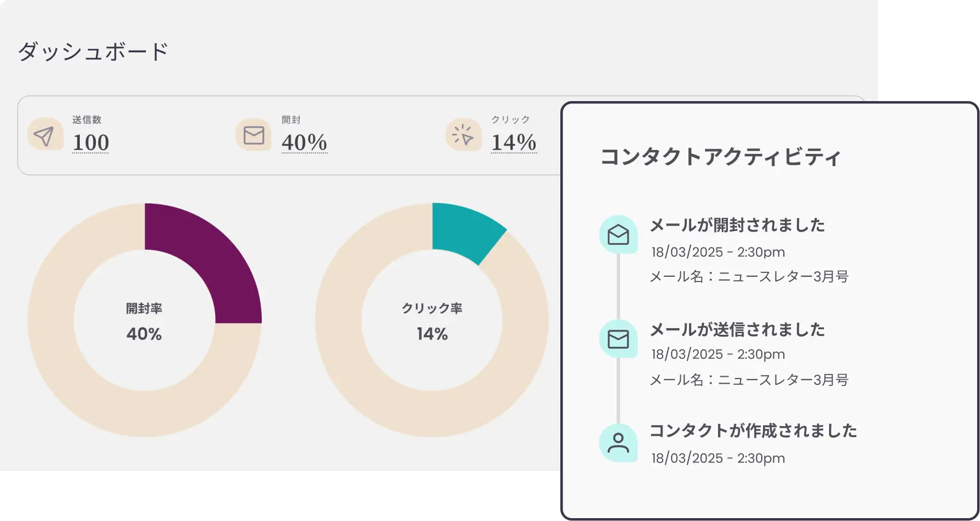The height and width of the screenshot is (521, 980).
Task: Click the paper plane icon beside 送信数
Action: pyautogui.click(x=44, y=136)
